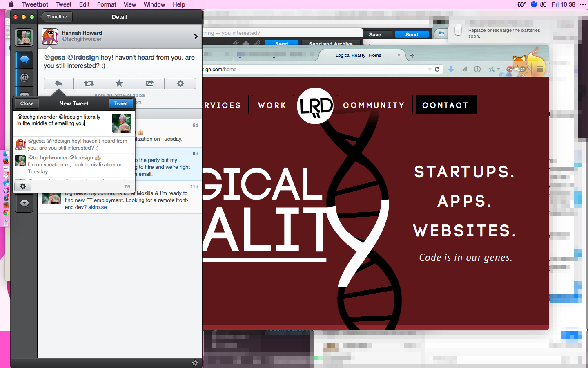Open the Mentions @ tab in sidebar
588x368 pixels.
pyautogui.click(x=24, y=77)
